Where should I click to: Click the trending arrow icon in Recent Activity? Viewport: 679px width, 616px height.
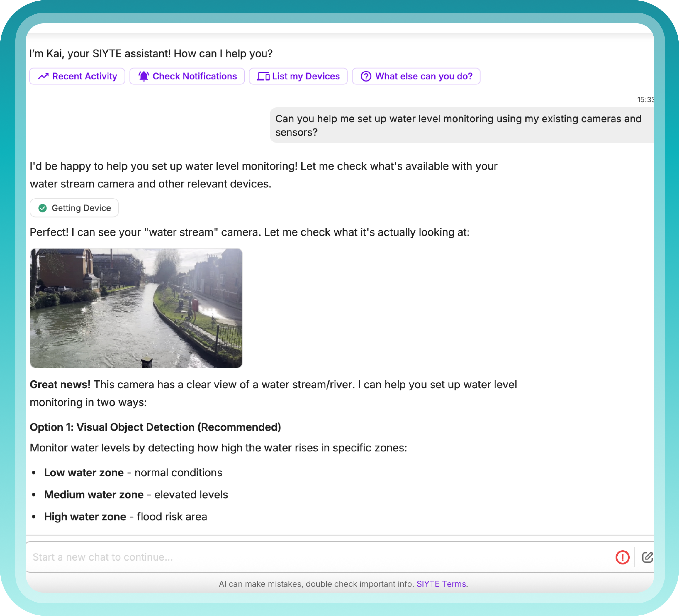point(43,76)
